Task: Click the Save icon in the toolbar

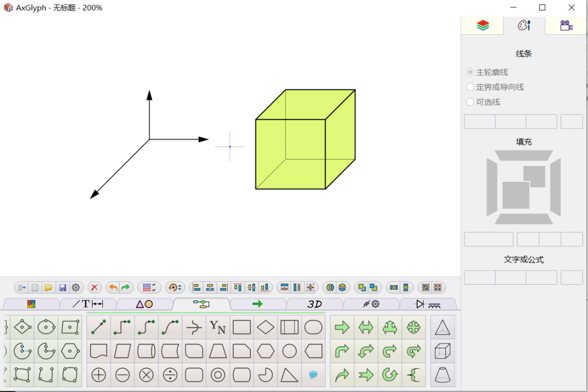Action: 62,287
